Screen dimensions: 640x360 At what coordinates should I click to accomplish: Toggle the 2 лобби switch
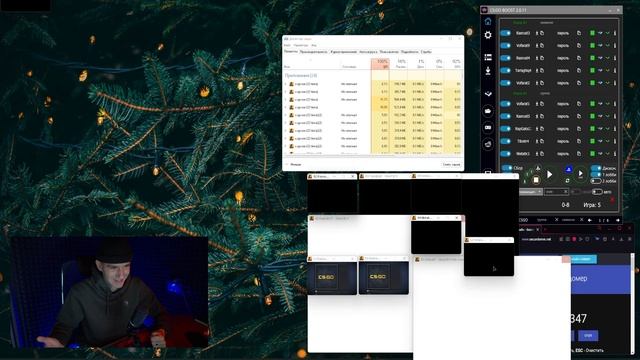[x=596, y=181]
